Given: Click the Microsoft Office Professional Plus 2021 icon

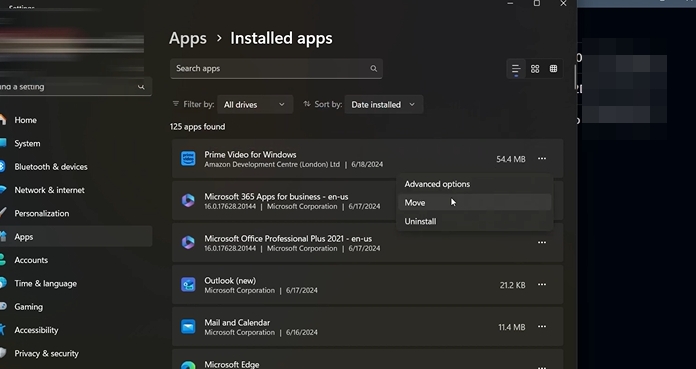Looking at the screenshot, I should click(188, 242).
